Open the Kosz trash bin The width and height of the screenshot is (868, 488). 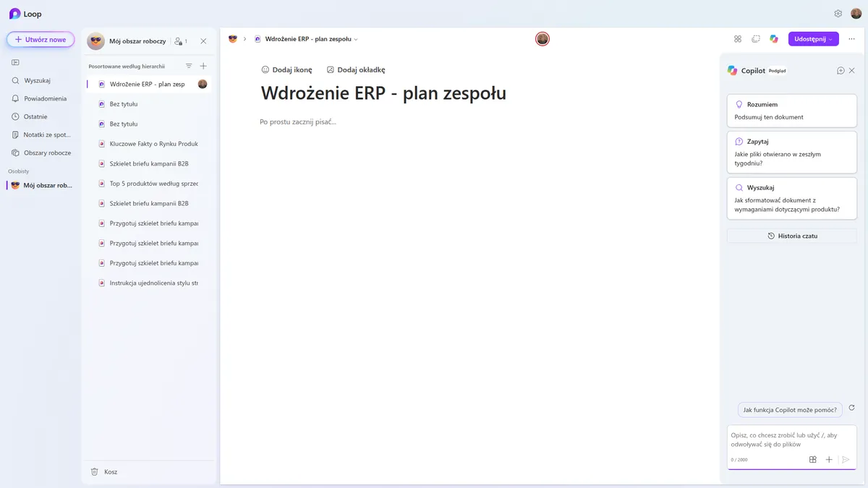[x=104, y=471]
